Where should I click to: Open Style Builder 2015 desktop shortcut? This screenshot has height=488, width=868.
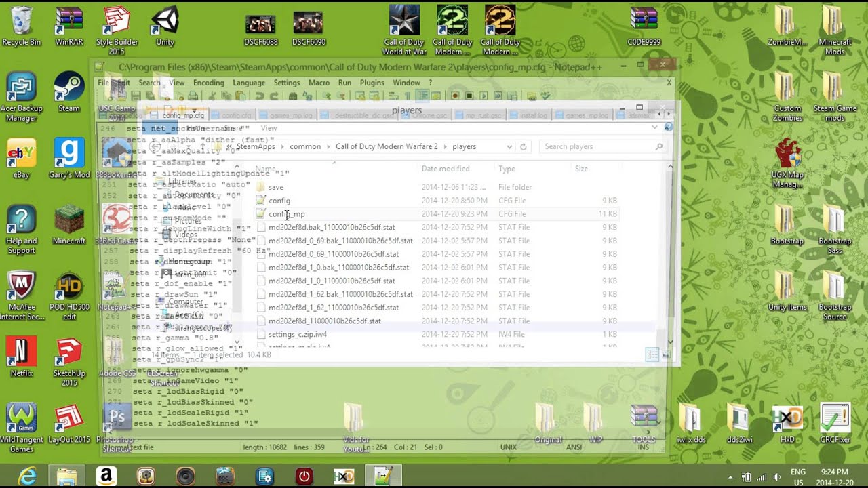point(117,30)
